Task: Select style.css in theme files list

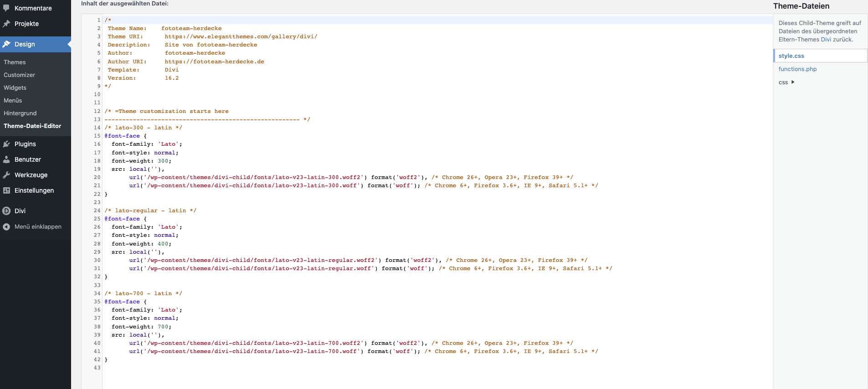Action: click(x=791, y=56)
